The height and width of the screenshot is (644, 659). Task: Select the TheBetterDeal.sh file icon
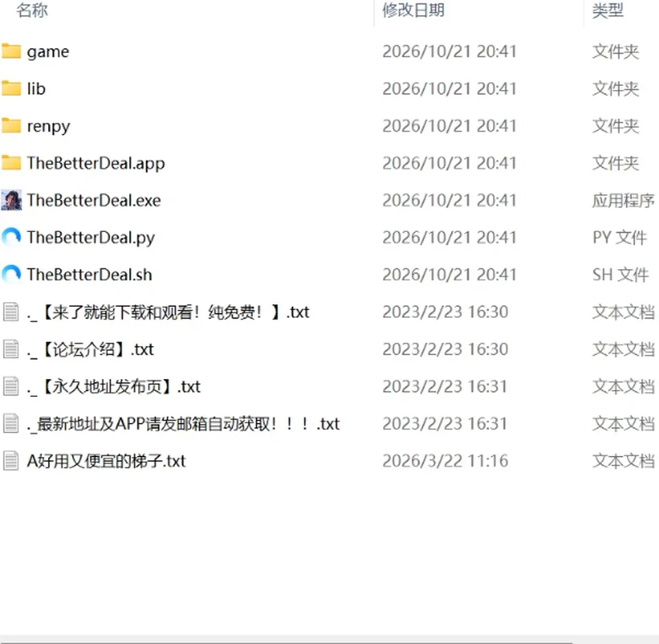[x=12, y=275]
